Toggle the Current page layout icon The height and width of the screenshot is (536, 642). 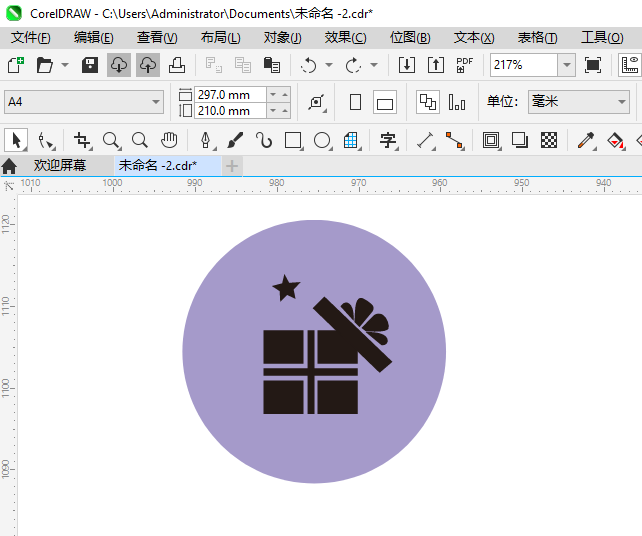457,102
